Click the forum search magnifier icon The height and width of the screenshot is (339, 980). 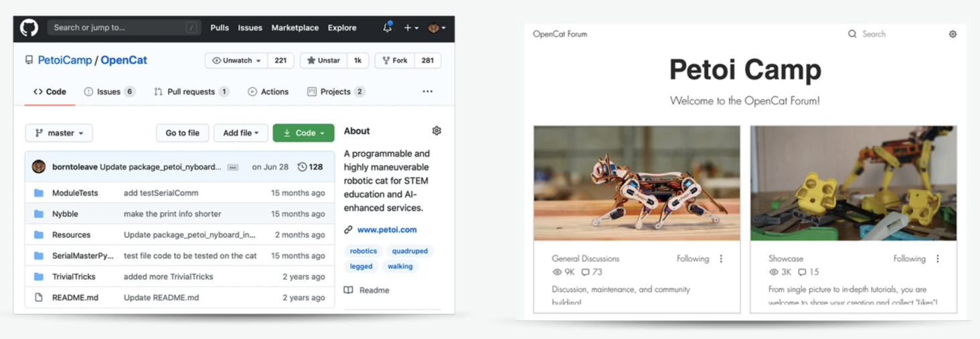click(x=852, y=34)
